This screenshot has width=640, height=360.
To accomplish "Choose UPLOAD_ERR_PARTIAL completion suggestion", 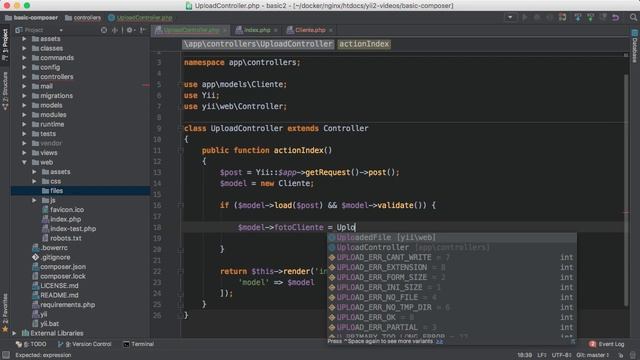I will (x=452, y=327).
